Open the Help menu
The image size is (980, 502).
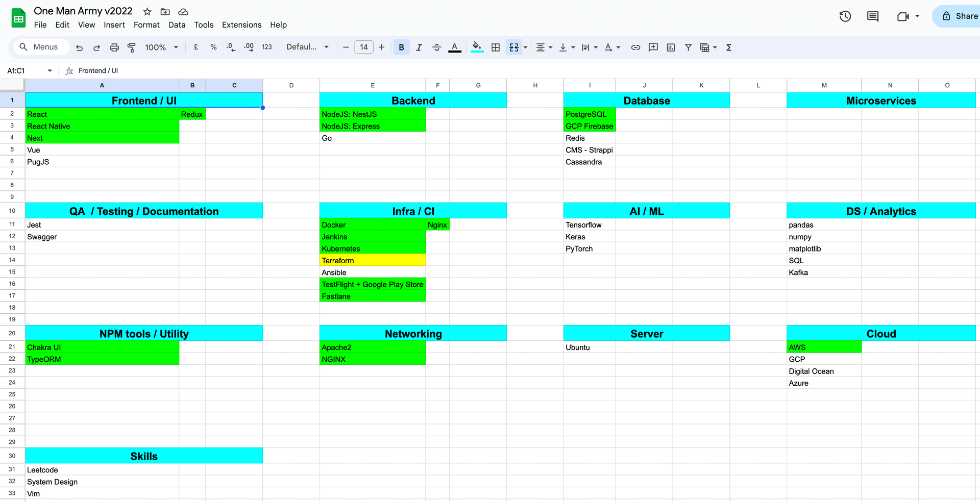[278, 24]
